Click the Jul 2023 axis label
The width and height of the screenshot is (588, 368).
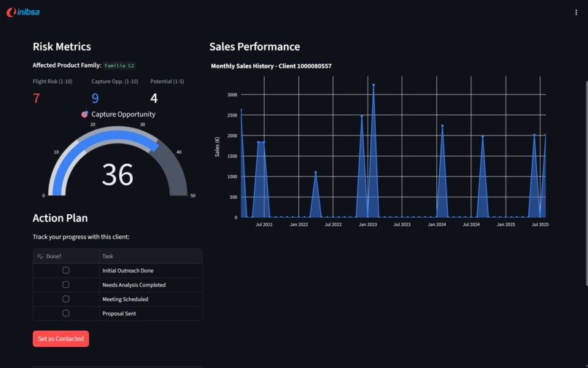click(402, 224)
